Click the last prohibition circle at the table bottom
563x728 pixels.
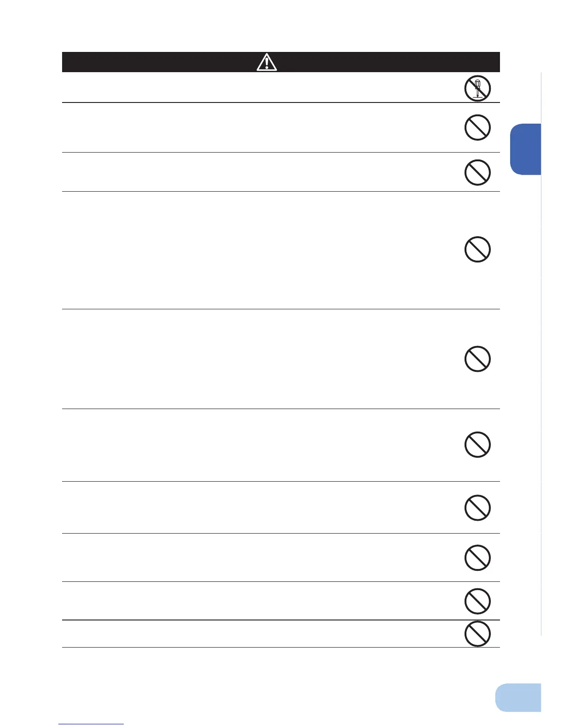pyautogui.click(x=477, y=634)
